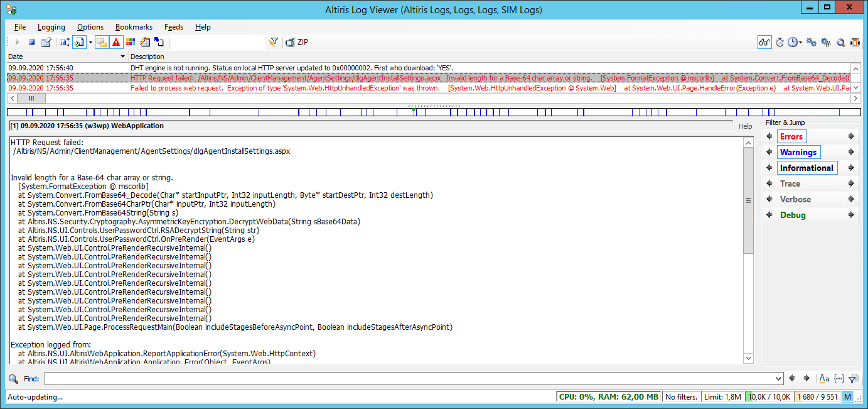Click the blue clock icon
Image resolution: width=868 pixels, height=409 pixels.
[x=793, y=42]
